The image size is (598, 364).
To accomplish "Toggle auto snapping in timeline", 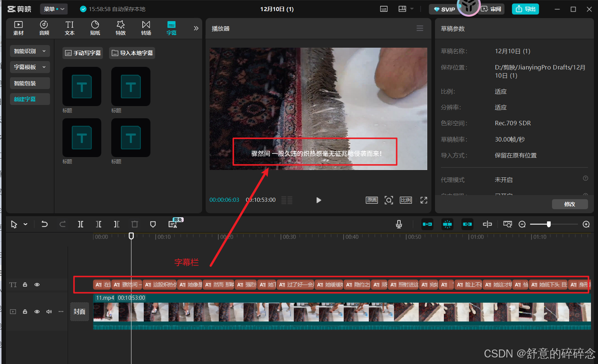I will [x=447, y=224].
